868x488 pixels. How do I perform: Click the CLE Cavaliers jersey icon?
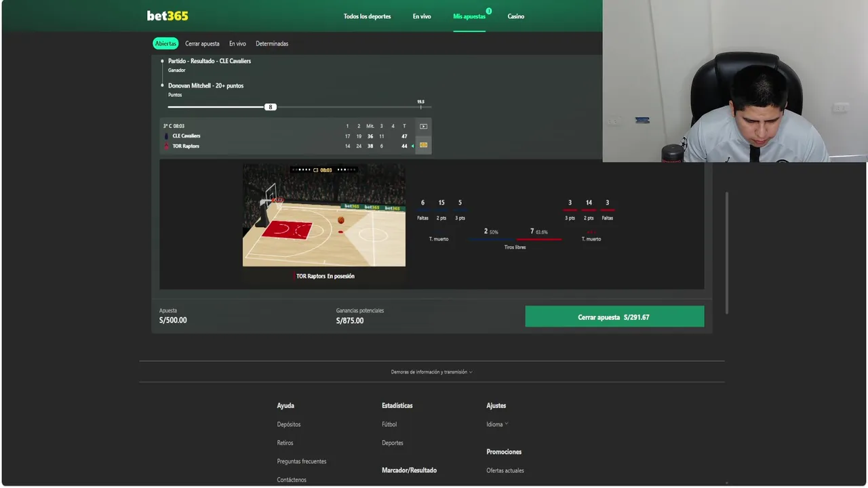(167, 136)
